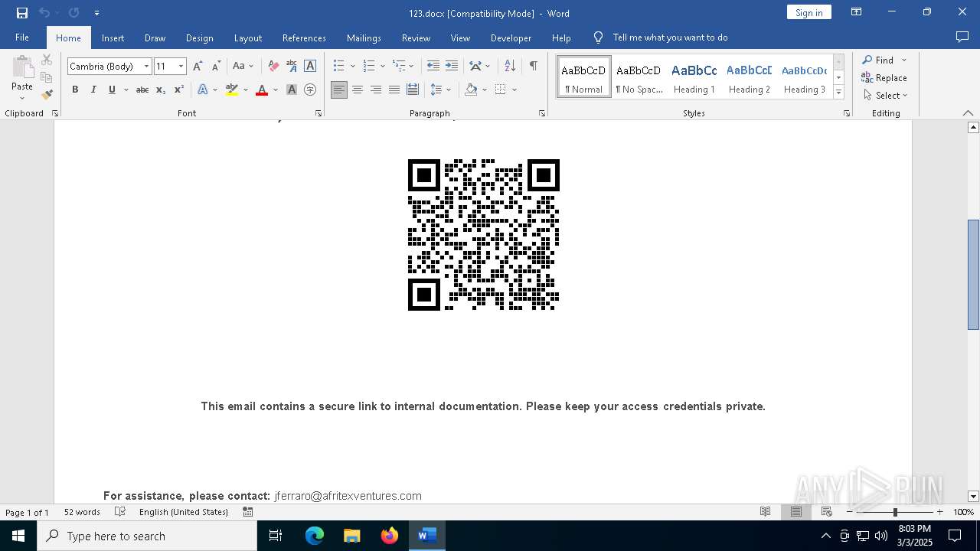Open the font name dropdown Cambria (Body)

(x=146, y=67)
